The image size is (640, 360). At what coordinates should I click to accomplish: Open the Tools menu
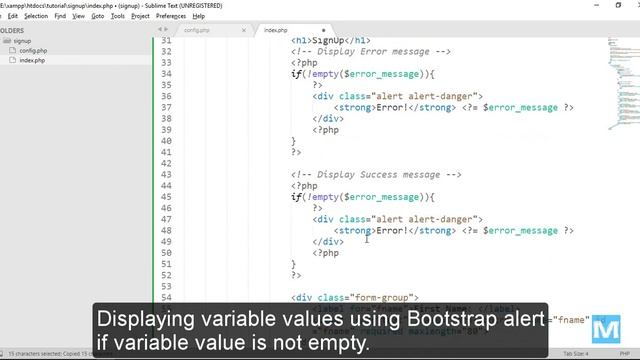tap(118, 16)
